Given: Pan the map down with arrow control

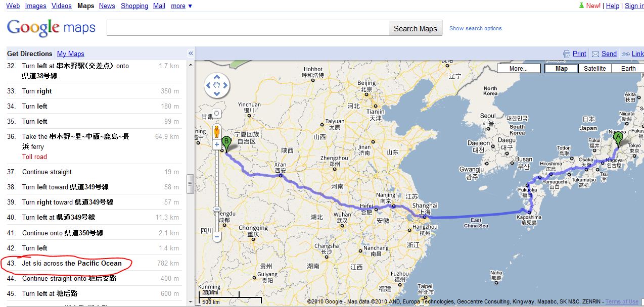Looking at the screenshot, I should 217,93.
